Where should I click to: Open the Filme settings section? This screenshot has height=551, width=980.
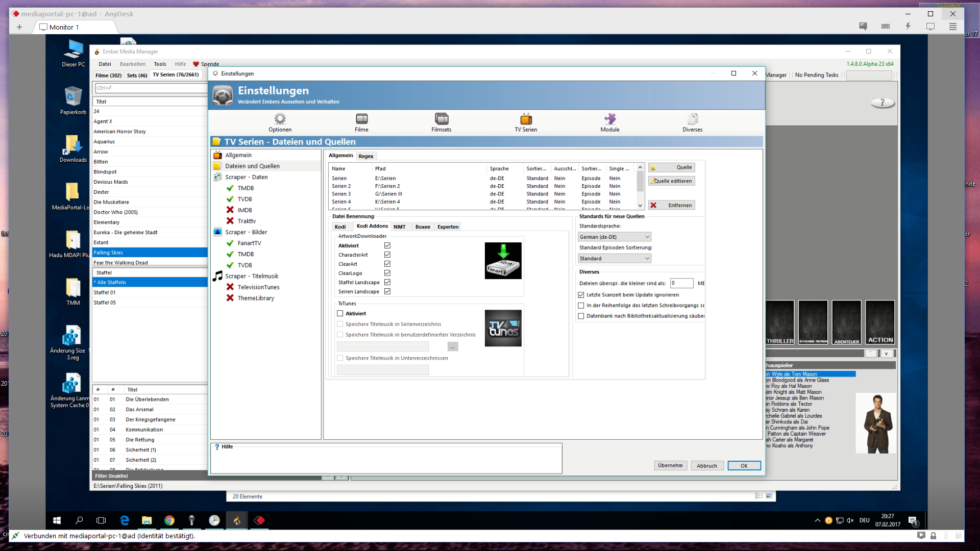click(361, 122)
